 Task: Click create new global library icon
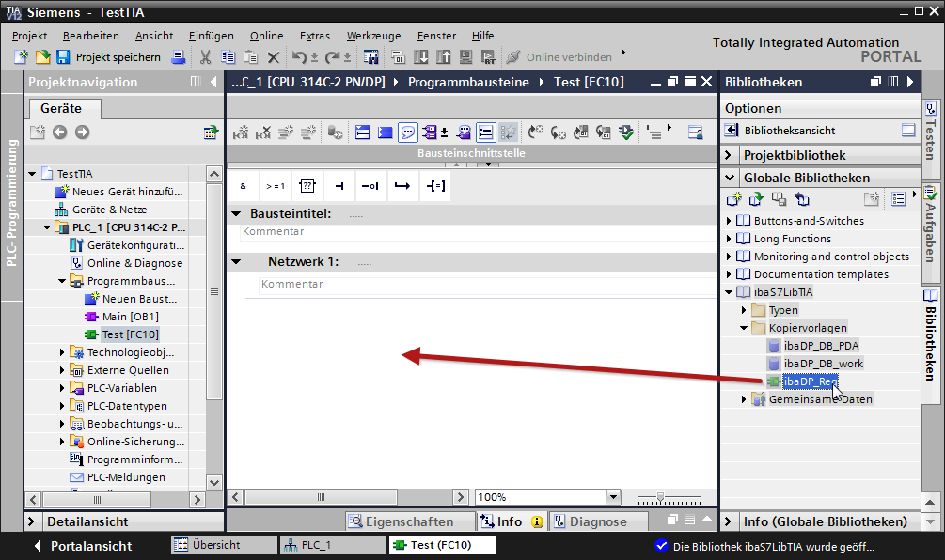pyautogui.click(x=733, y=199)
